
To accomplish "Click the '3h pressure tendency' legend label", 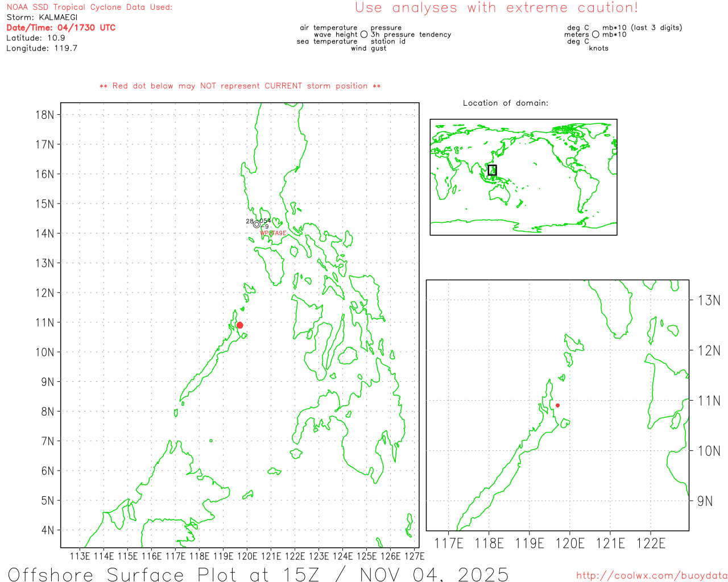I will click(411, 35).
